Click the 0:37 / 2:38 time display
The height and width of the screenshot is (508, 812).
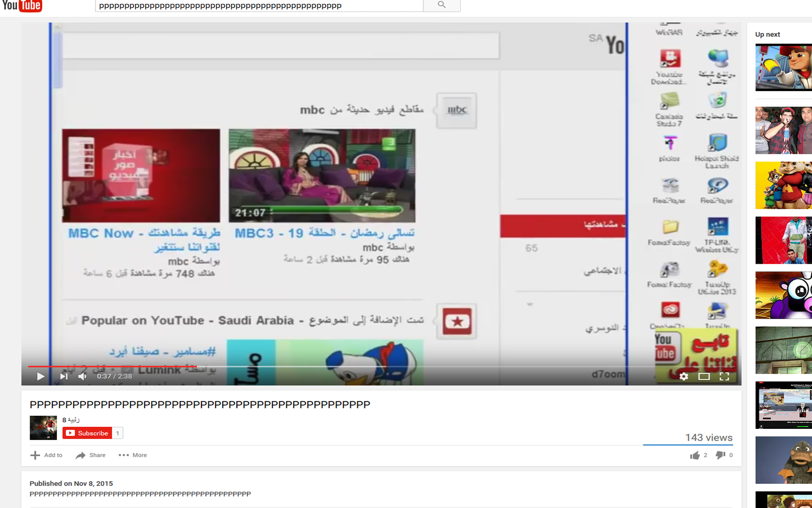(114, 376)
